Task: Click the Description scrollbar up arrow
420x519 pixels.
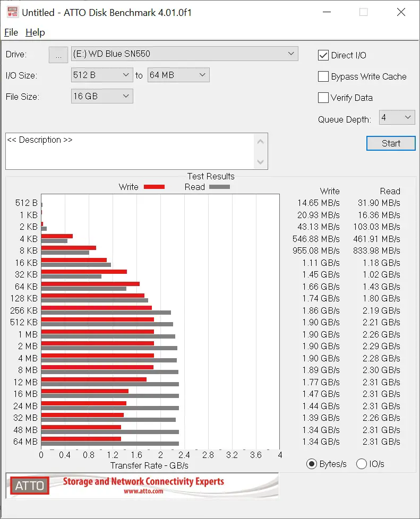Action: (x=261, y=142)
